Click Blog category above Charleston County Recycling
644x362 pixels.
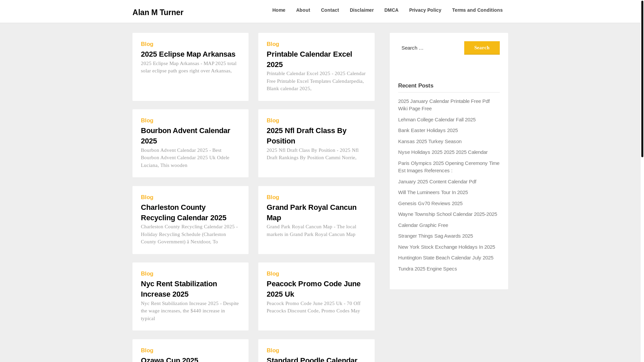coord(147,197)
